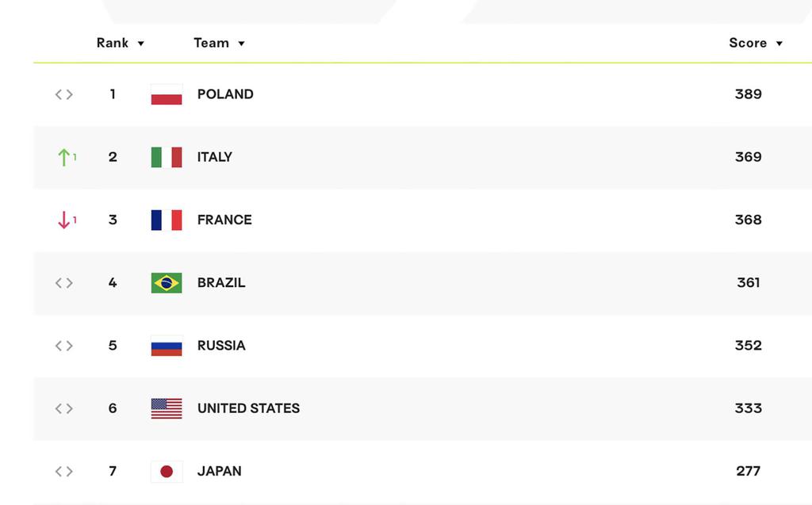Select the BRAZIL team name

click(x=221, y=283)
